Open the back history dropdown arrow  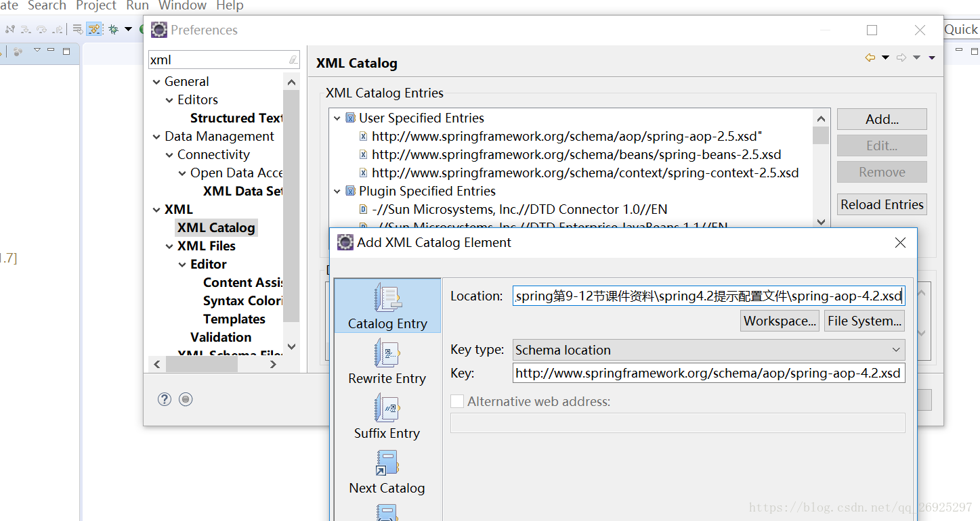885,58
